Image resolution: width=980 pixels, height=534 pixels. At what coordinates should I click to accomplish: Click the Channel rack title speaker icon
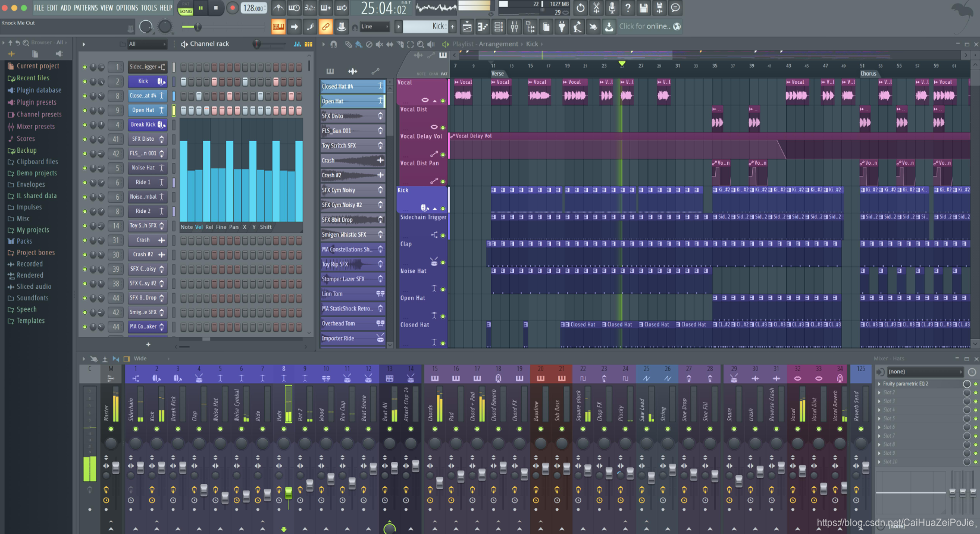pos(184,44)
